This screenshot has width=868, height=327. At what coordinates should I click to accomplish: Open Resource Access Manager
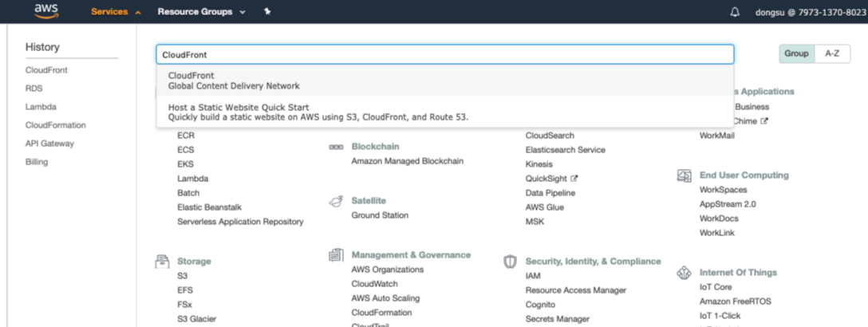point(576,290)
